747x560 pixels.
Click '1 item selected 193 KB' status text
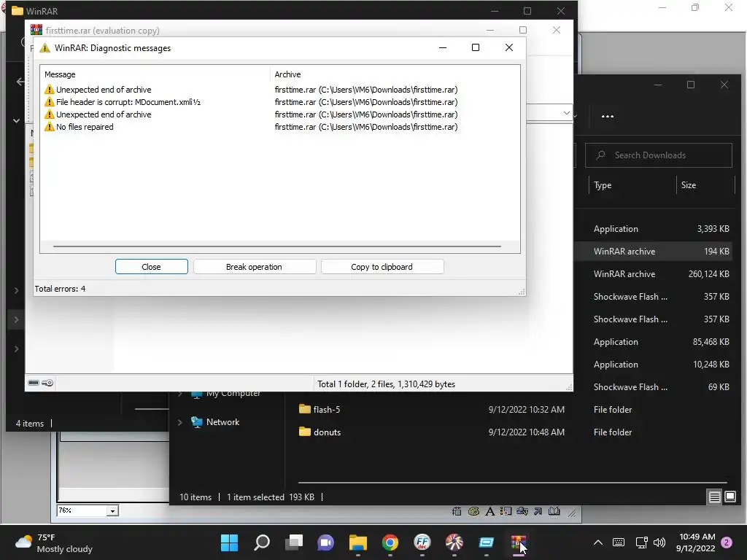click(271, 497)
